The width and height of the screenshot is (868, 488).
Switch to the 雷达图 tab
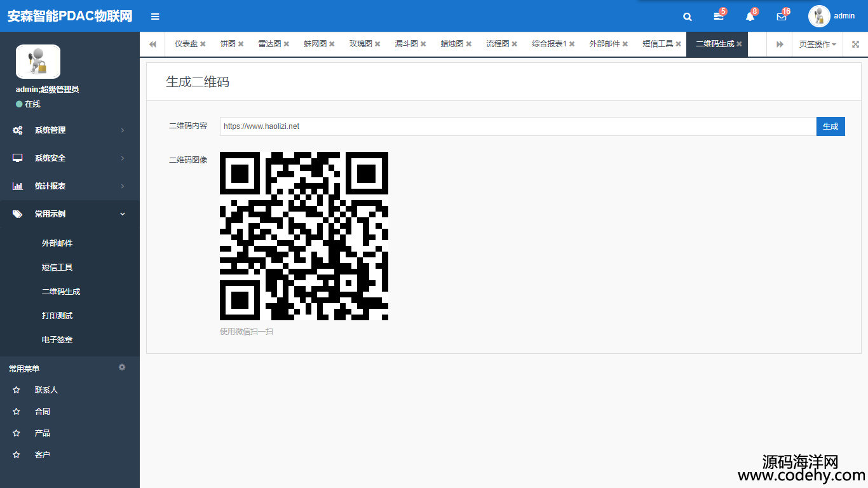(x=269, y=44)
